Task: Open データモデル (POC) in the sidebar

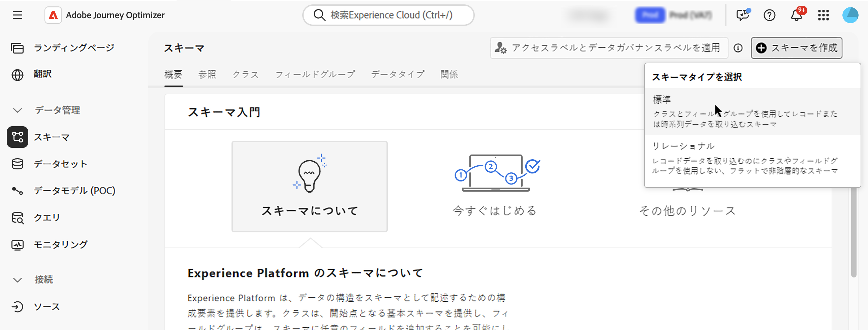Action: (x=74, y=191)
